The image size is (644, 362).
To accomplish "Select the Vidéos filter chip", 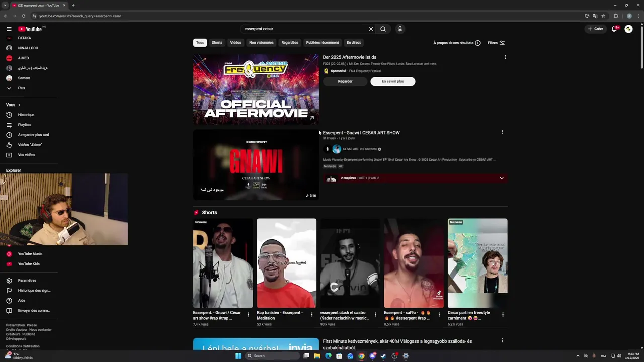I will click(x=236, y=43).
